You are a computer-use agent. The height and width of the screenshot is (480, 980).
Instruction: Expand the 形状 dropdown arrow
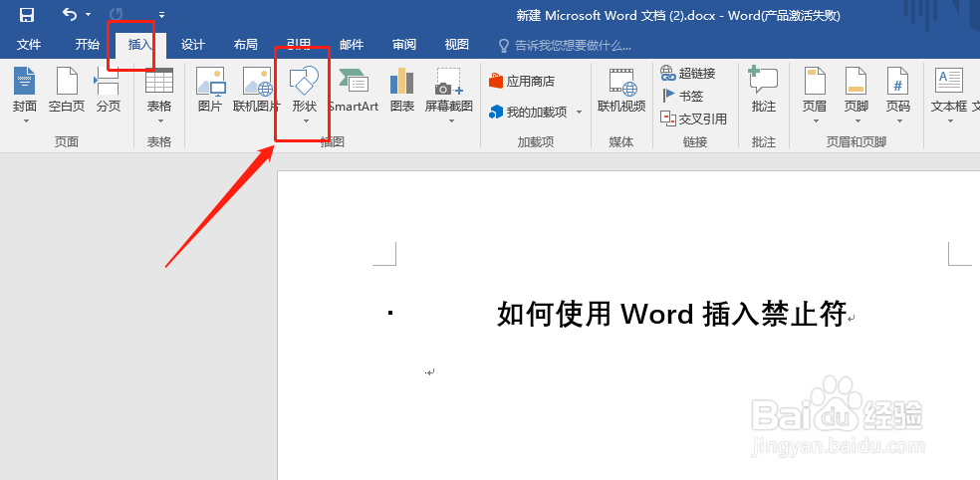(306, 120)
